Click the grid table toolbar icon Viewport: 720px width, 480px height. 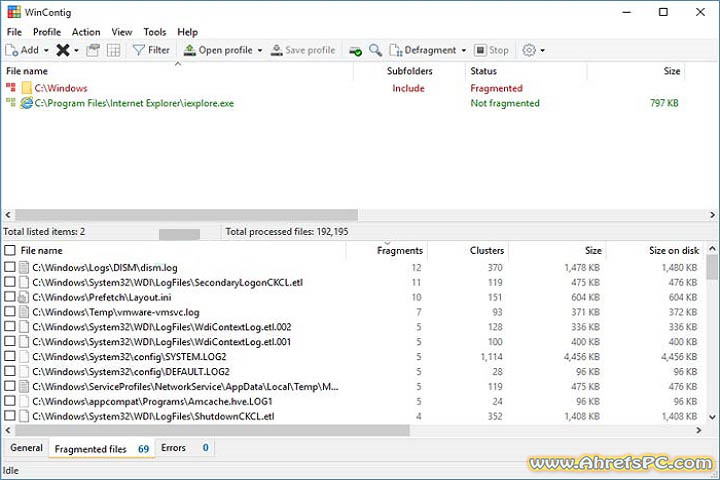113,50
